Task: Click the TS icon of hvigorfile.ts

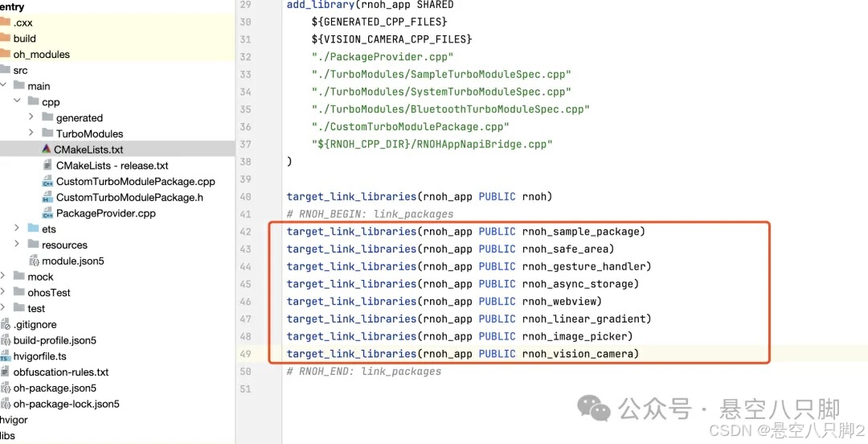Action: tap(5, 356)
